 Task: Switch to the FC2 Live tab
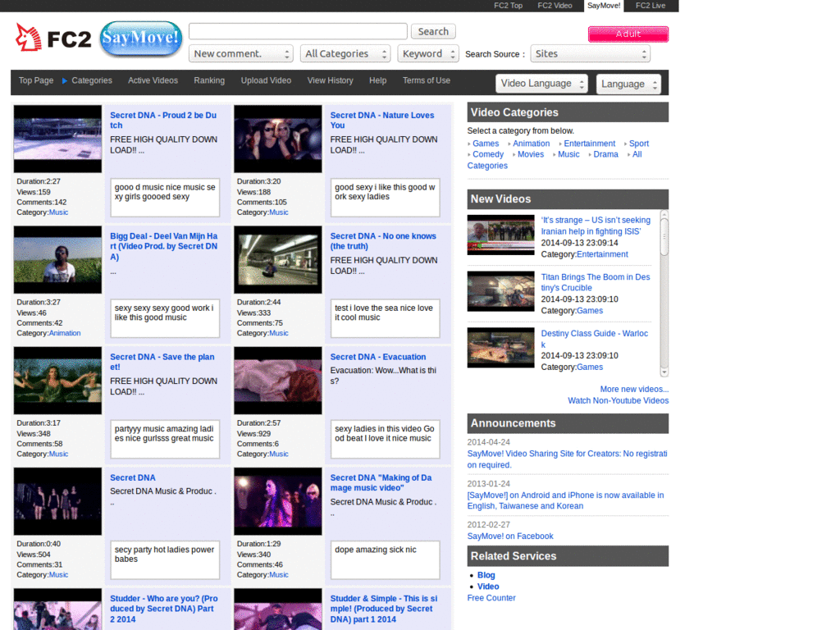pos(651,6)
